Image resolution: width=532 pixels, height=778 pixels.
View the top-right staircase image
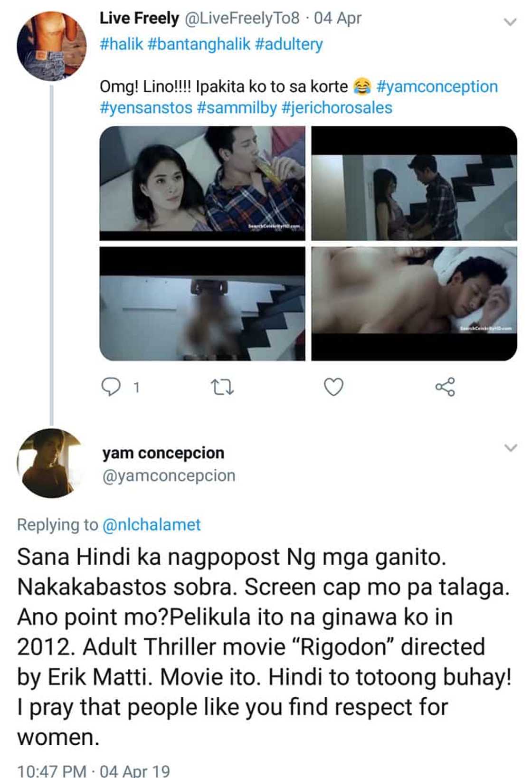tap(414, 183)
